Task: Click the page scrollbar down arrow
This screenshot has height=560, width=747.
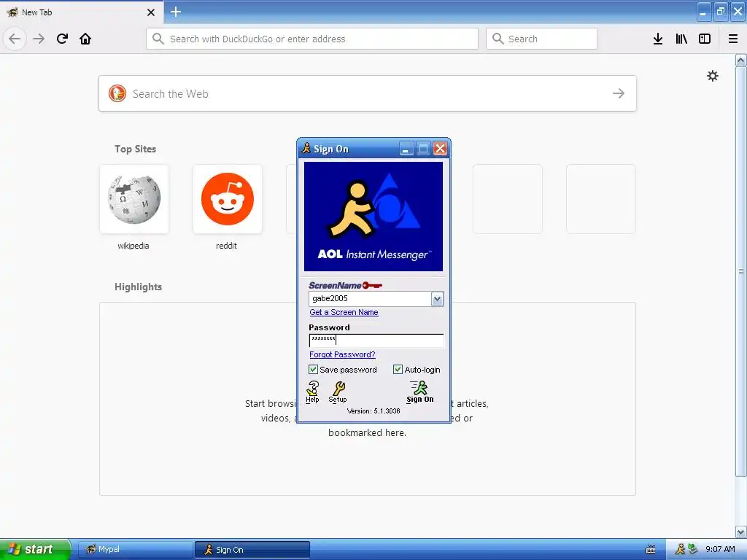Action: pyautogui.click(x=741, y=532)
